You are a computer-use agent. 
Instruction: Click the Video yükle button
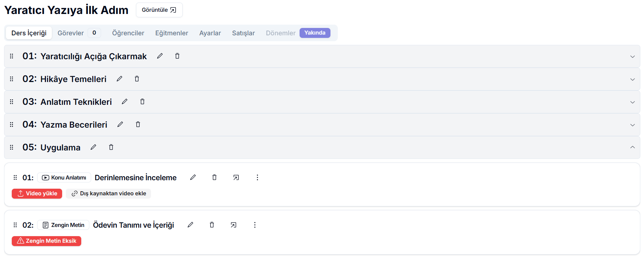[37, 193]
